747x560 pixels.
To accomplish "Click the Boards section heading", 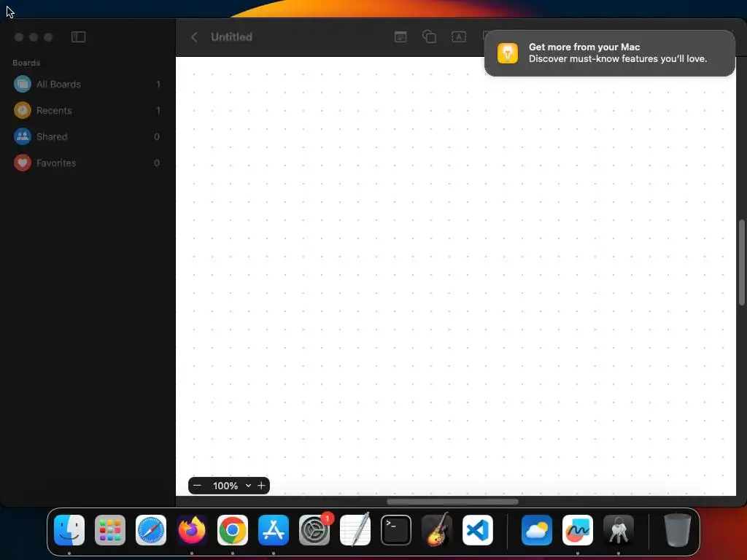I will [26, 63].
